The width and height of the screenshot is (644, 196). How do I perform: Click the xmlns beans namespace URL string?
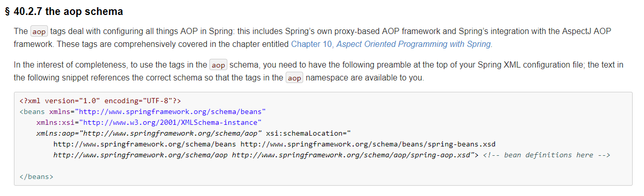tap(170, 111)
